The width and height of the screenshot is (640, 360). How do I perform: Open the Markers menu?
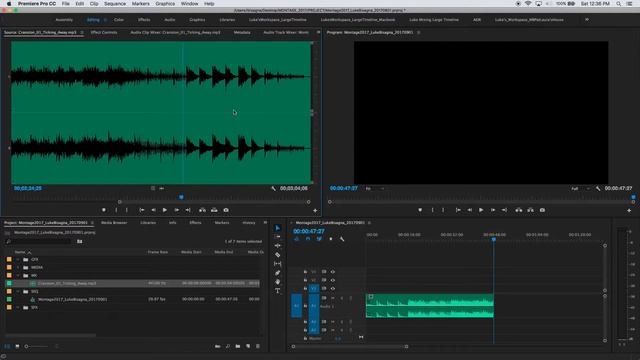click(140, 4)
